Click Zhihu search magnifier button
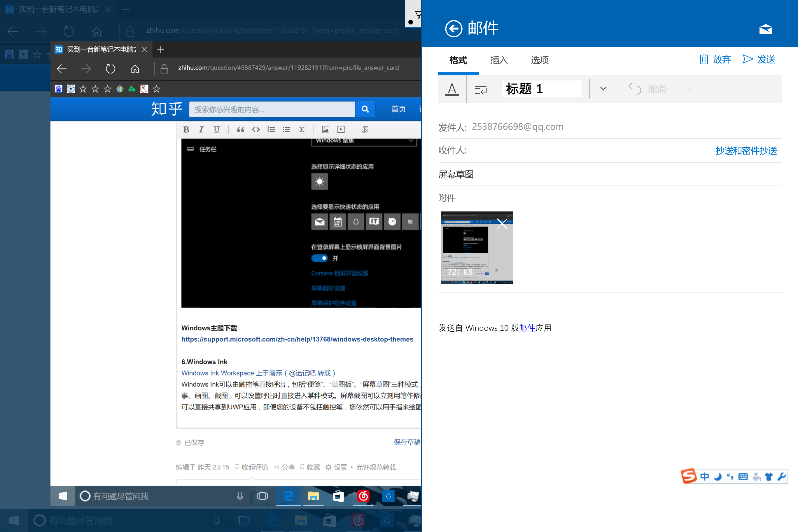This screenshot has width=798, height=532. (x=365, y=109)
